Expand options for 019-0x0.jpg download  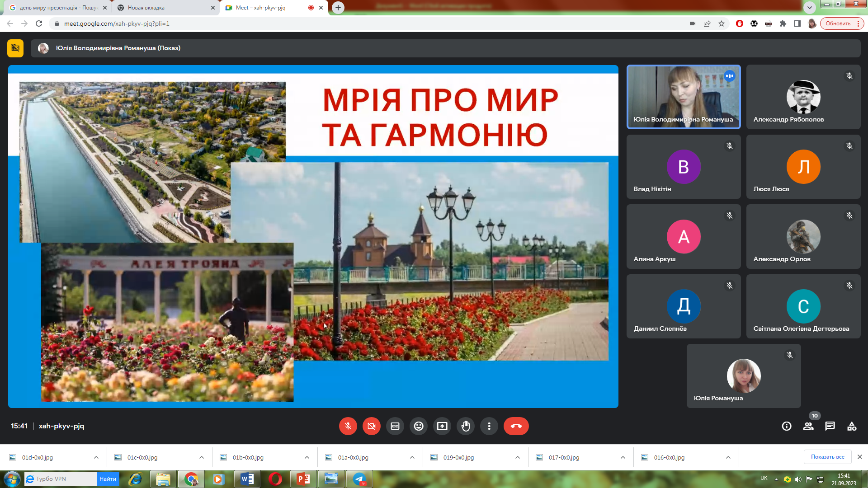(518, 457)
